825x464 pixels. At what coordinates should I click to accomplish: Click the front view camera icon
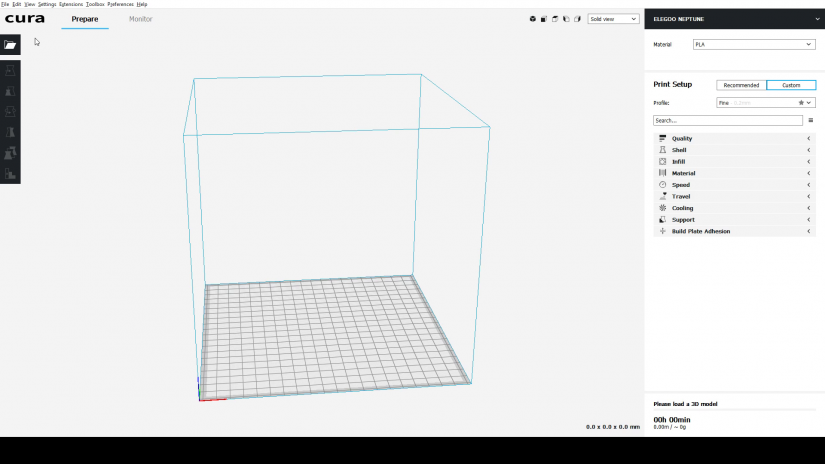[544, 19]
